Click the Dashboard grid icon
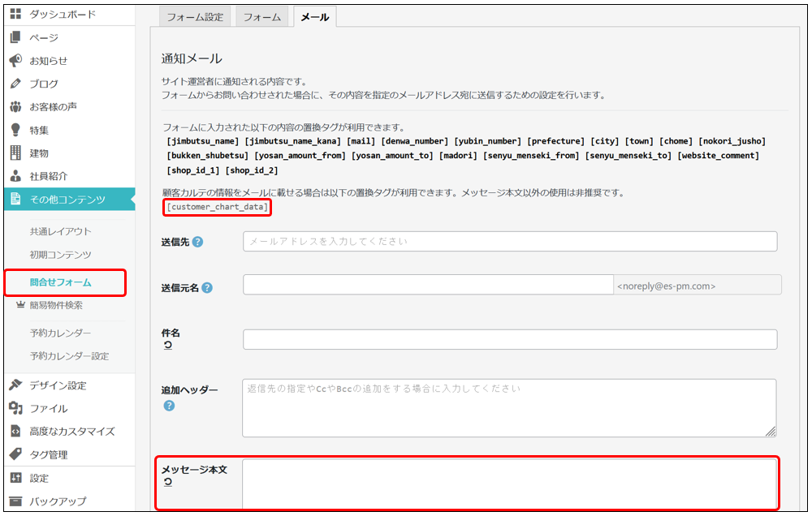 tap(15, 15)
